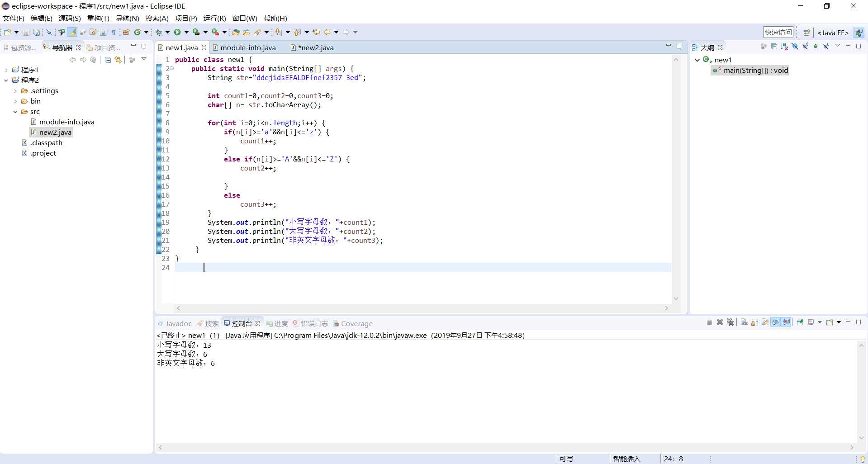Viewport: 868px width, 464px height.
Task: Click the Debug bug icon
Action: 158,32
